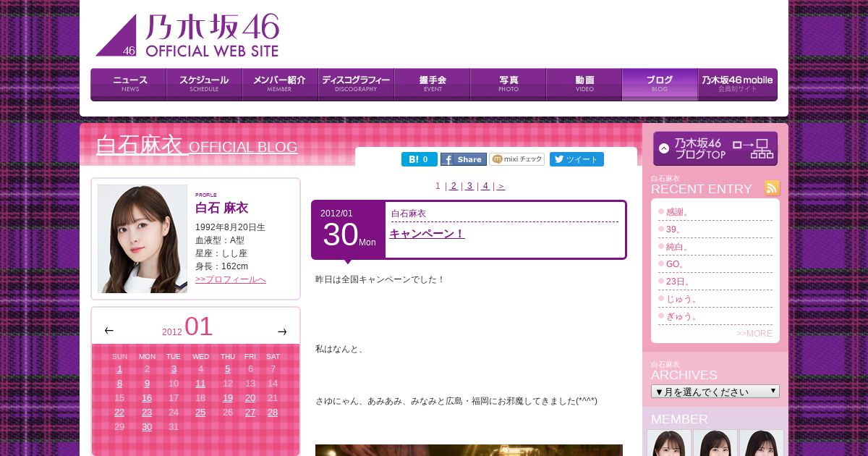Open recent entry 39。
868x456 pixels.
(x=674, y=229)
